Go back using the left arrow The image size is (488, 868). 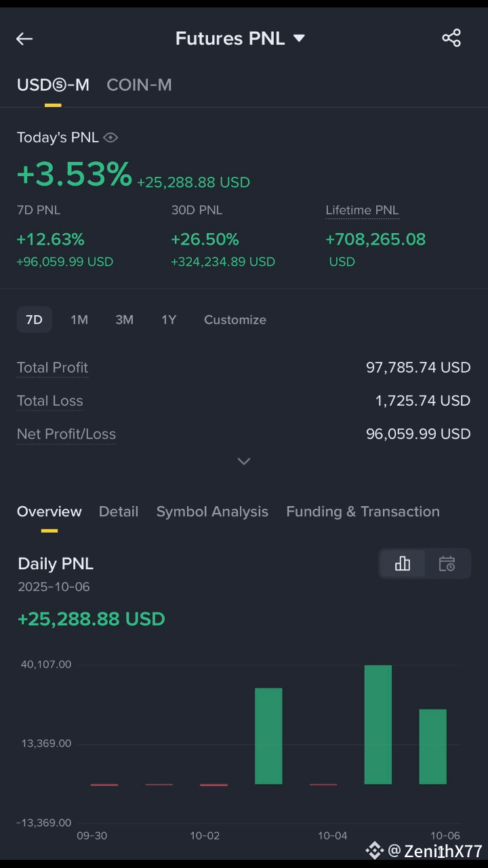tap(24, 39)
